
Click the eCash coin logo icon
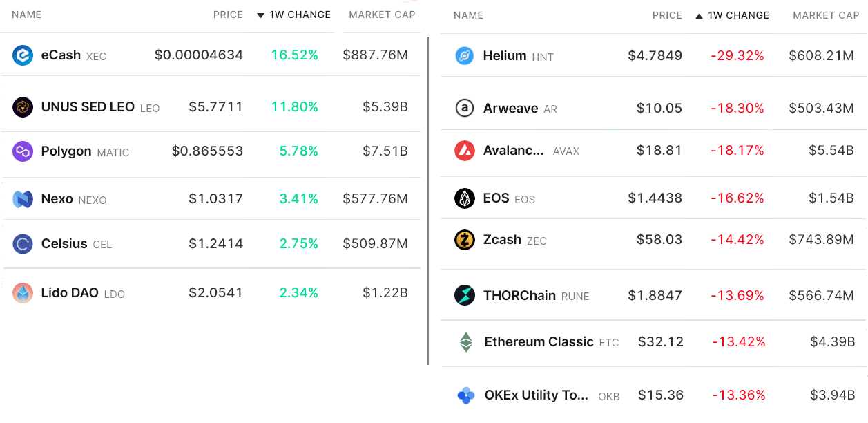click(x=23, y=55)
